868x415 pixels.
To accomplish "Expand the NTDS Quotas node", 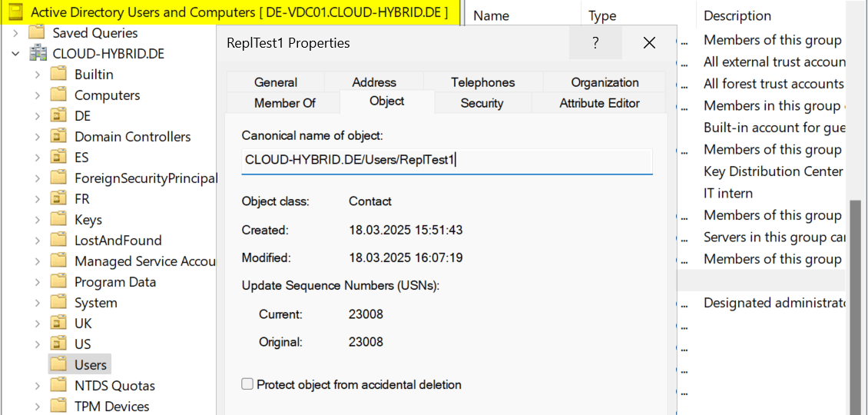I will pyautogui.click(x=38, y=386).
